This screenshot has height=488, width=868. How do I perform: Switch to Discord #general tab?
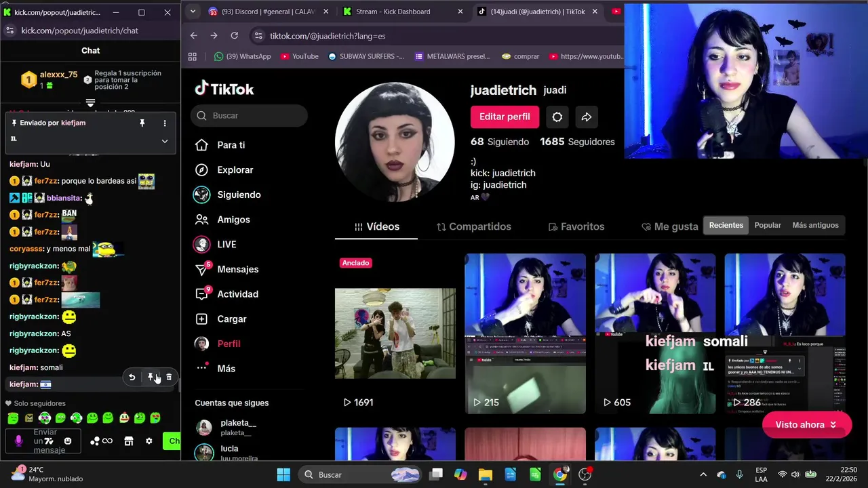point(269,12)
